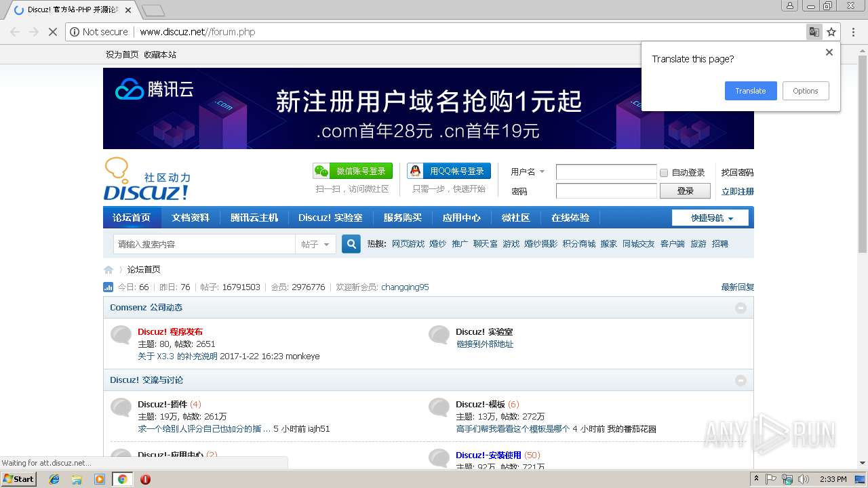Select Discuz! 实验室 nav tab
The width and height of the screenshot is (868, 488).
pos(330,218)
